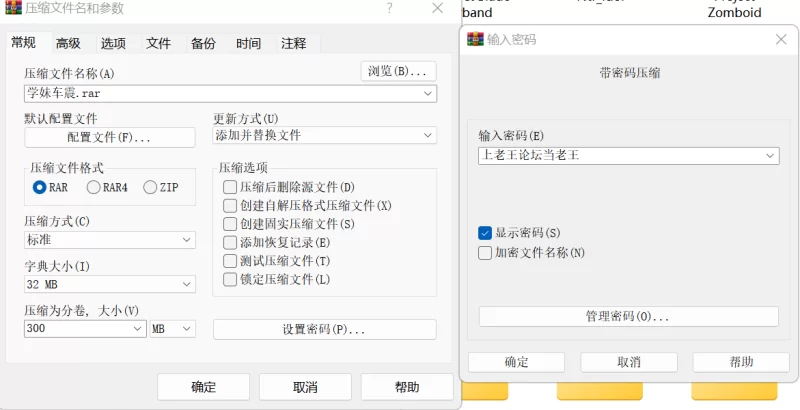Screen dimensions: 800x410
Task: Cancel the password dialog with 取消
Action: coord(629,363)
